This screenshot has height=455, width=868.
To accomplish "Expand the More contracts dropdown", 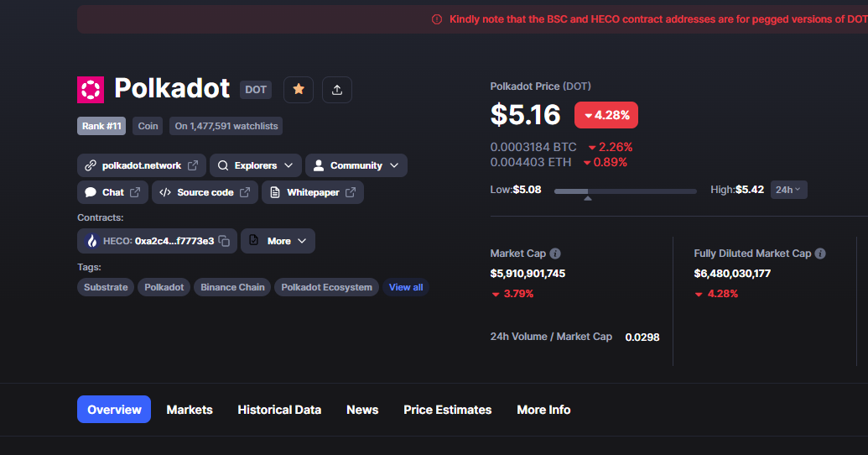I will pyautogui.click(x=278, y=241).
